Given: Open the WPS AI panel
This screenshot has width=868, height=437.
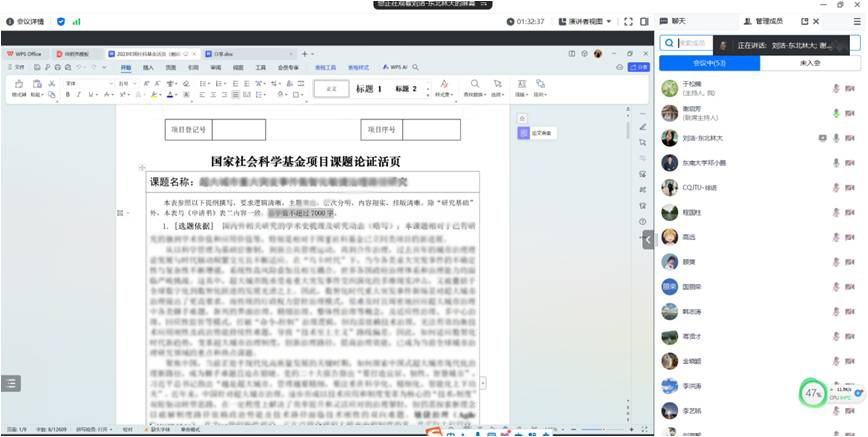Looking at the screenshot, I should click(396, 67).
